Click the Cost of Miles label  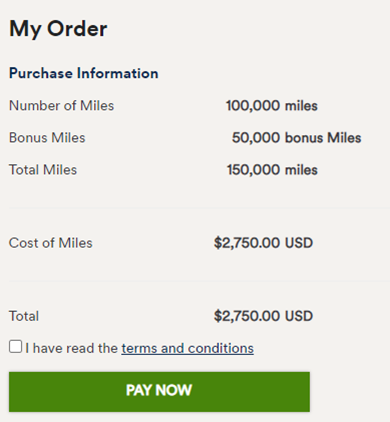click(51, 243)
